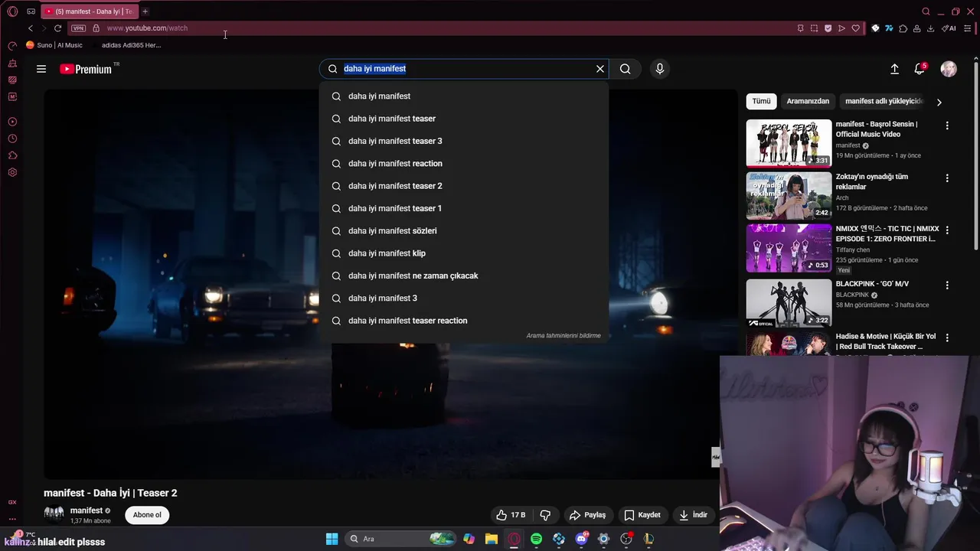Open the YouTube hamburger guide menu

pyautogui.click(x=41, y=69)
